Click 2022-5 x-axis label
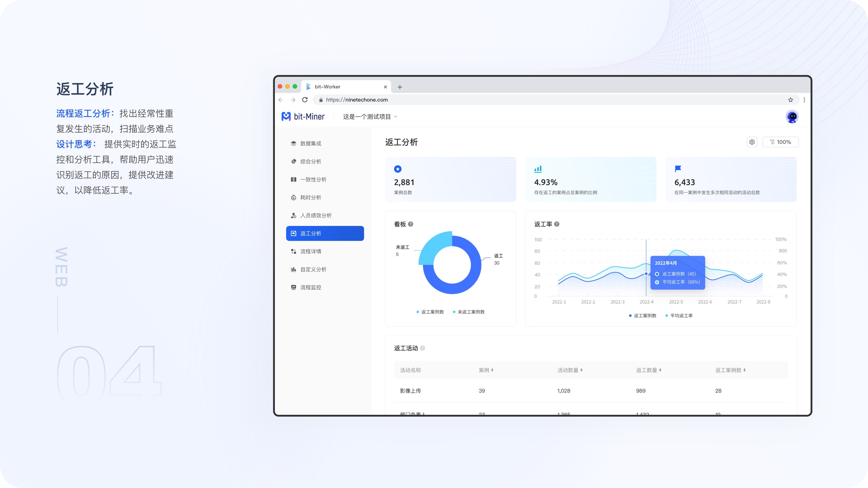This screenshot has height=488, width=868. tap(676, 302)
